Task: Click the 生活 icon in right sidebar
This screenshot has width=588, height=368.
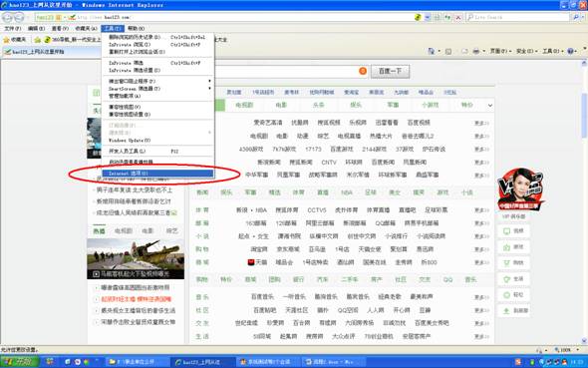Action: (x=506, y=279)
